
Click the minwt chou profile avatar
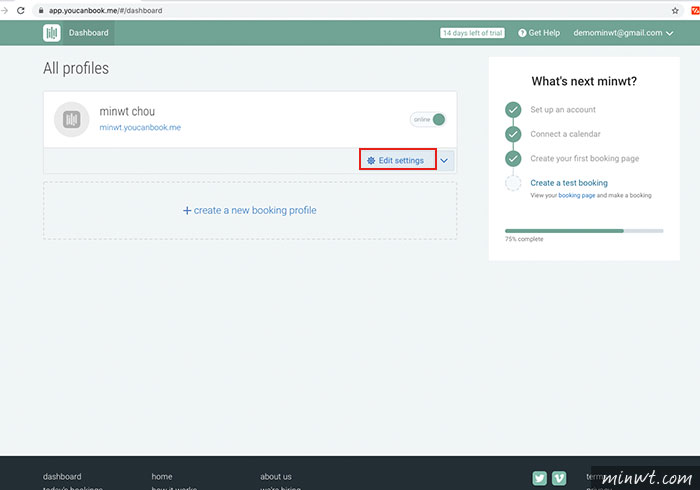pos(71,119)
